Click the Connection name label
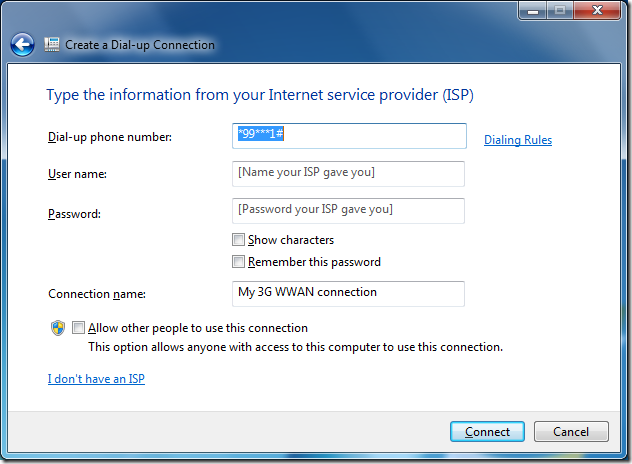This screenshot has width=632, height=464. [97, 294]
